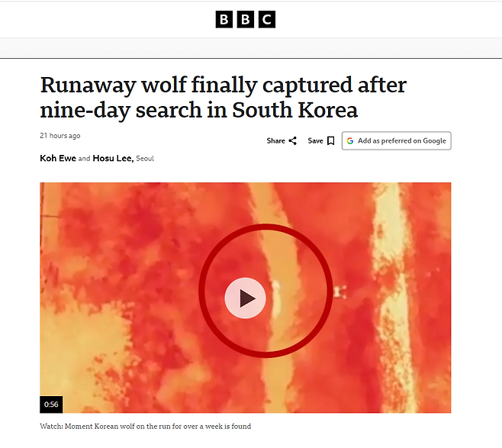Click the first B block of BBC logo
This screenshot has width=502, height=448.
(224, 20)
